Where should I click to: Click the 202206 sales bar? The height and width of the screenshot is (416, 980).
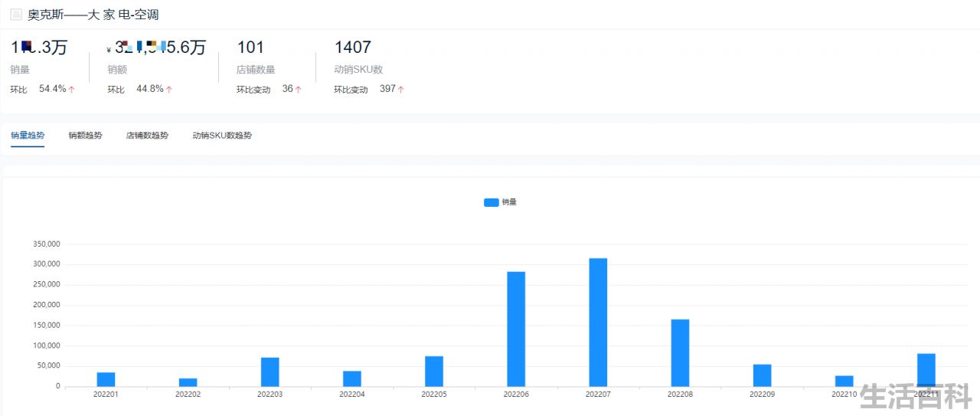click(516, 329)
